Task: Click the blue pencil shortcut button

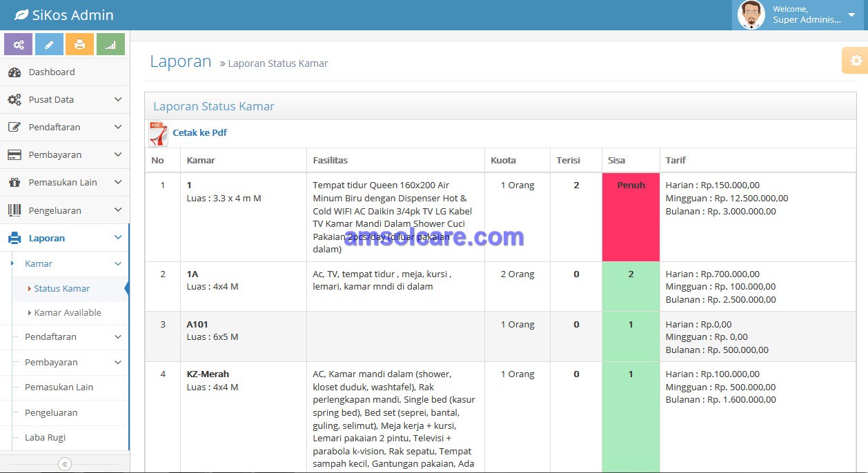Action: 49,45
